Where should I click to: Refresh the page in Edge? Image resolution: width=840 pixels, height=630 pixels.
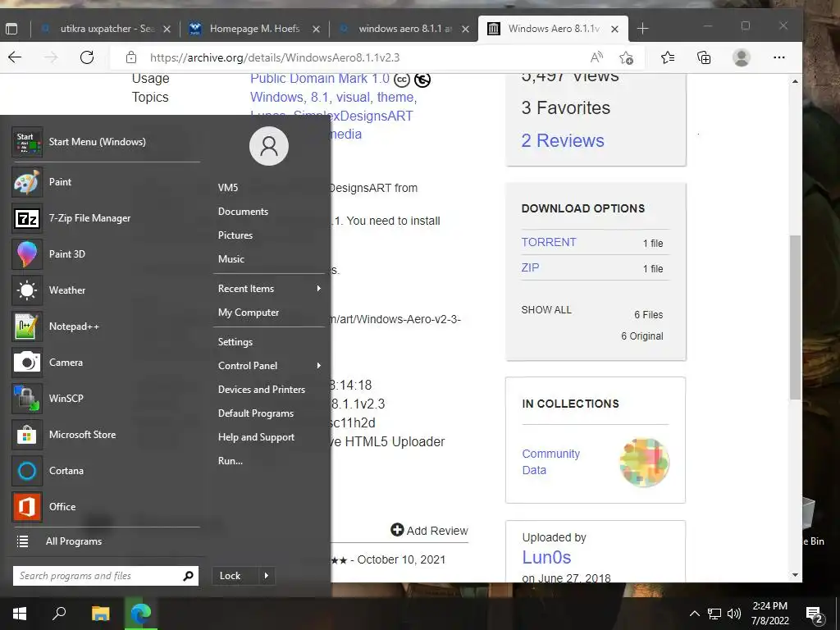tap(87, 57)
